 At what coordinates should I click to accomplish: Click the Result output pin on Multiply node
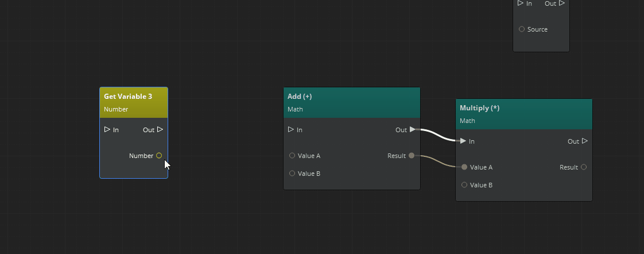point(584,167)
